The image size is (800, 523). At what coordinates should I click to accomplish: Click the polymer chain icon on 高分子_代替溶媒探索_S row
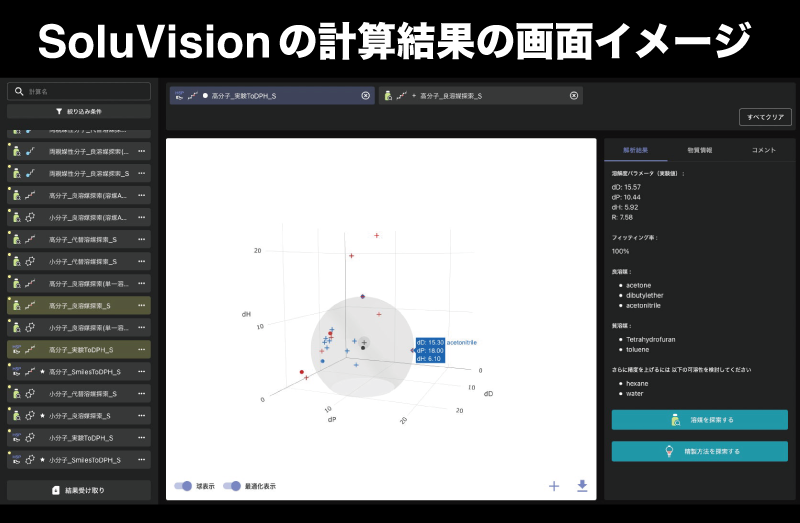[x=30, y=239]
